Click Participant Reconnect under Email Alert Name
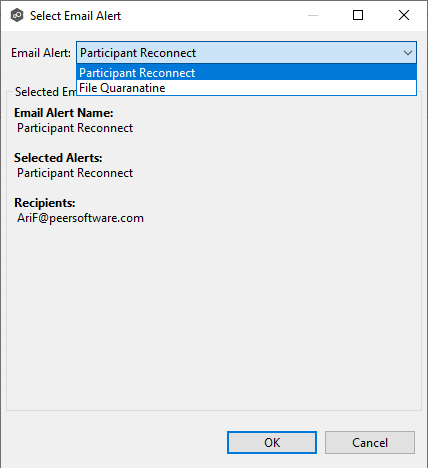The image size is (428, 468). coord(75,128)
